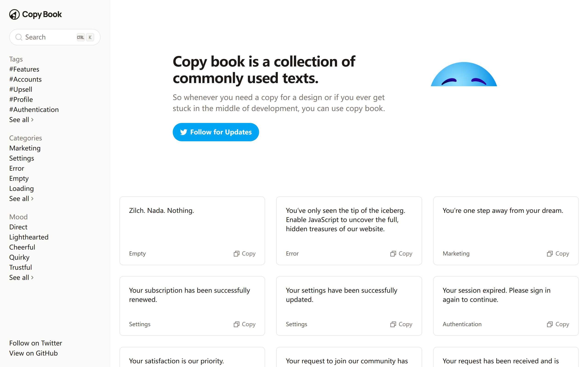The image size is (588, 367).
Task: Select the Lighthearted mood filter
Action: tap(29, 237)
